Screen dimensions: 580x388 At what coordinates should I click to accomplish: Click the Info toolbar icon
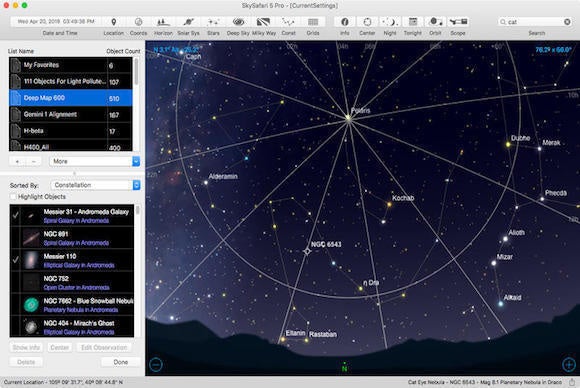(344, 22)
